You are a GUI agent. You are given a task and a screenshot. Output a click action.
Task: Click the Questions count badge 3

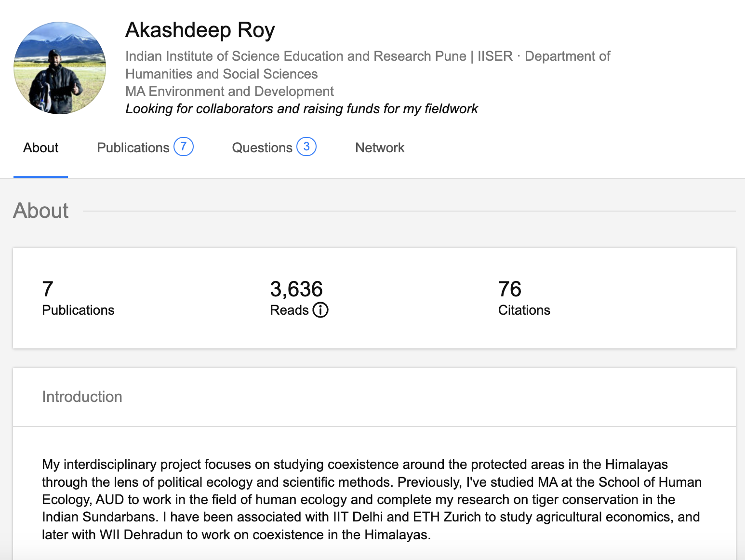306,147
